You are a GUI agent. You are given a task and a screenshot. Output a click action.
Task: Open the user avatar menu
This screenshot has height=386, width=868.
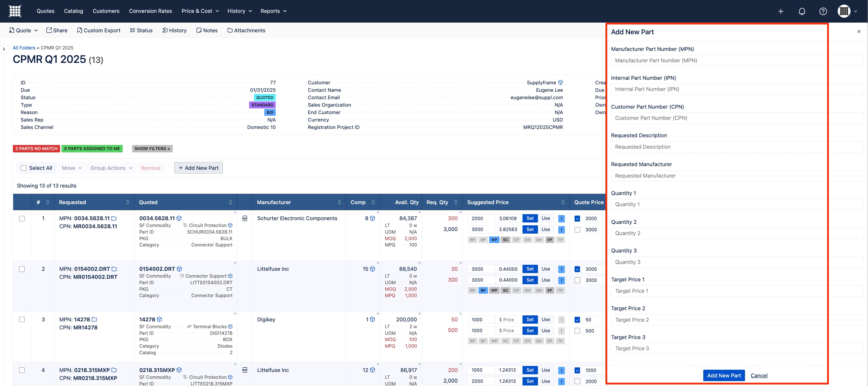coord(847,11)
